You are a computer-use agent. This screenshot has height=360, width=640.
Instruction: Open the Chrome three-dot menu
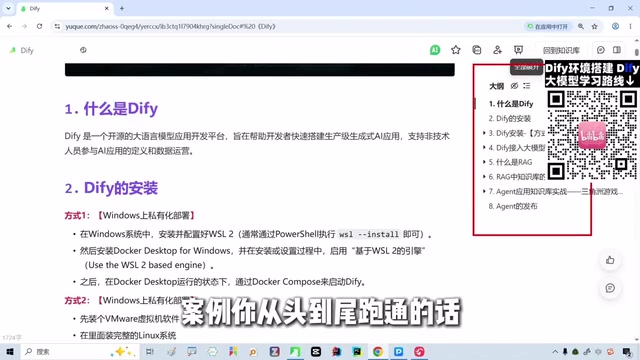630,26
